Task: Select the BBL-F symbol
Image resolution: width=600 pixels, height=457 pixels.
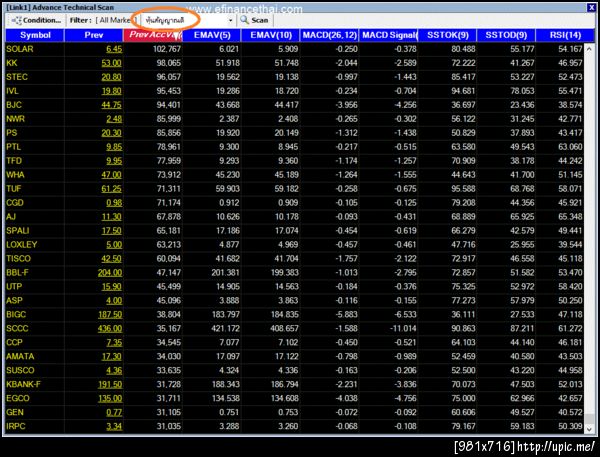Action: tap(17, 273)
